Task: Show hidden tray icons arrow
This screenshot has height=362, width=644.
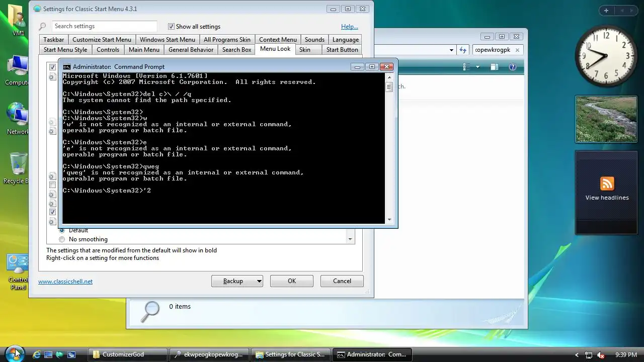Action: coord(577,355)
